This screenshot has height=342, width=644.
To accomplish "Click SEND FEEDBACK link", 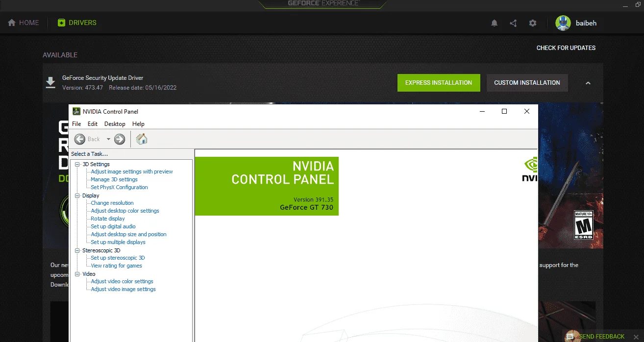I will click(x=602, y=337).
